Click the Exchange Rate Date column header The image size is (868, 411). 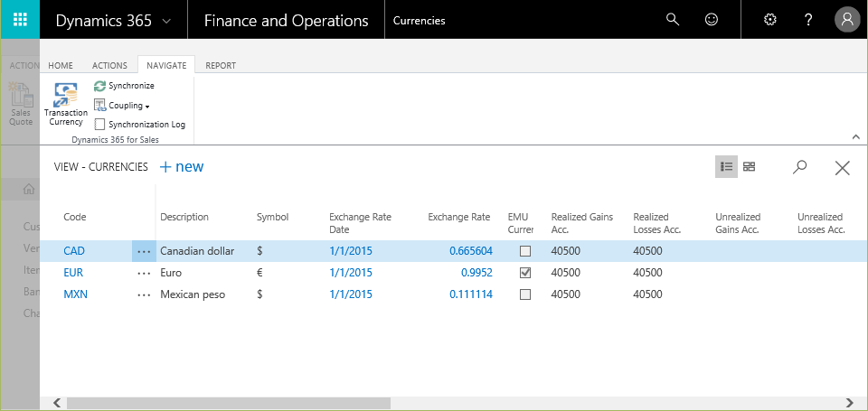(x=361, y=223)
